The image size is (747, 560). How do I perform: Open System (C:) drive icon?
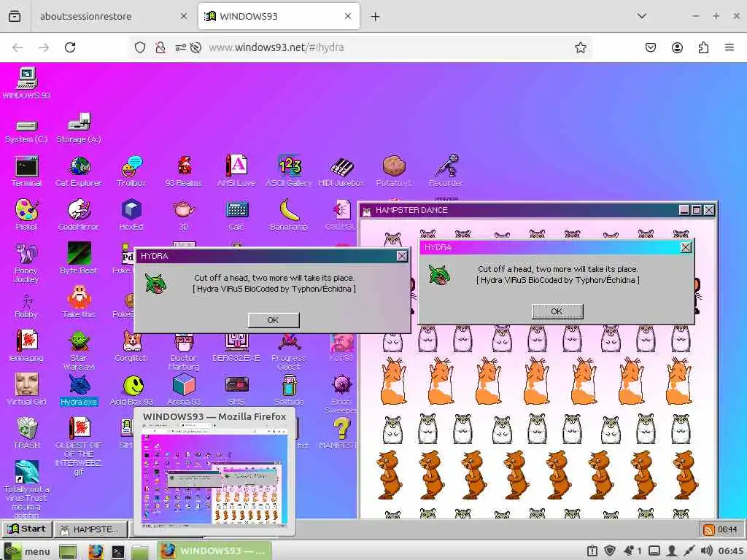[x=27, y=131]
